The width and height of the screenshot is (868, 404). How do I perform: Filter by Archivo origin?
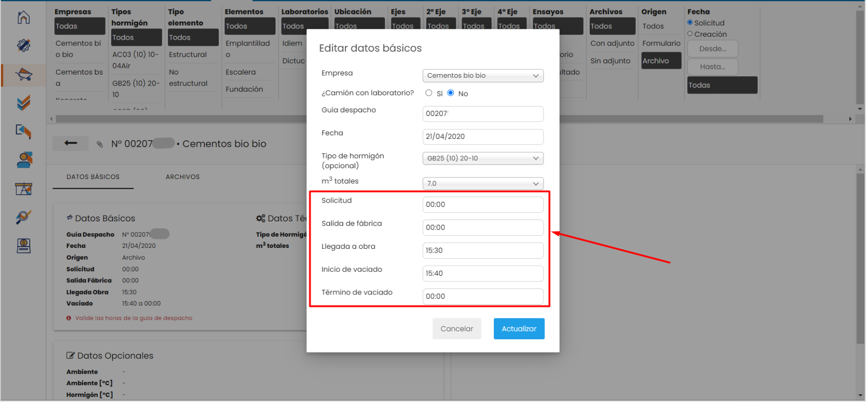[661, 61]
